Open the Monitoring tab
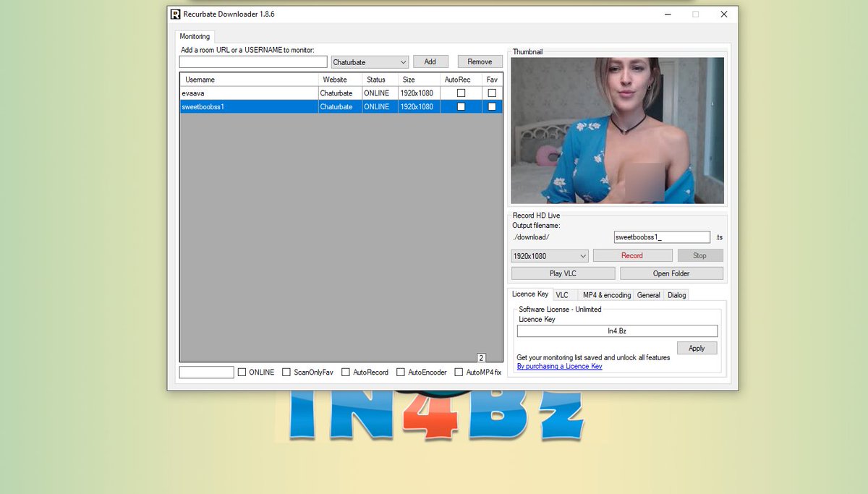This screenshot has width=868, height=494. pyautogui.click(x=195, y=36)
